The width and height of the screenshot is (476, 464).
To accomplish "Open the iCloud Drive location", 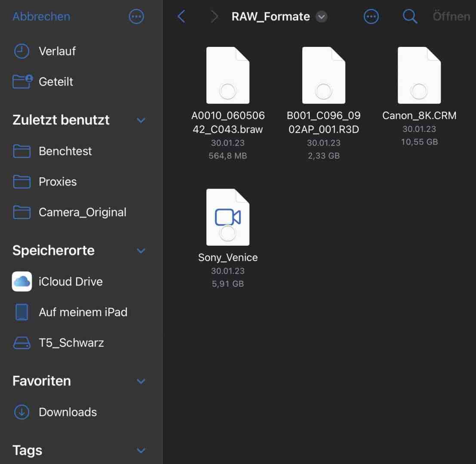I will [x=70, y=281].
